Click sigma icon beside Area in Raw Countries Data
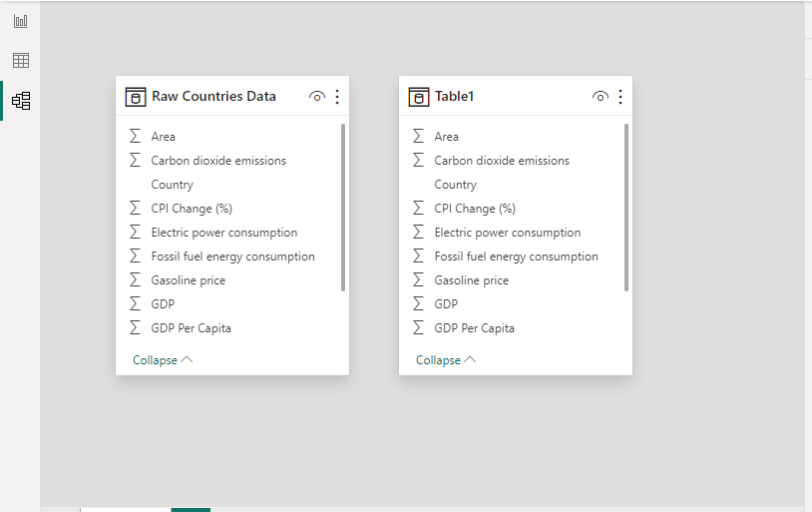812x512 pixels. tap(135, 136)
